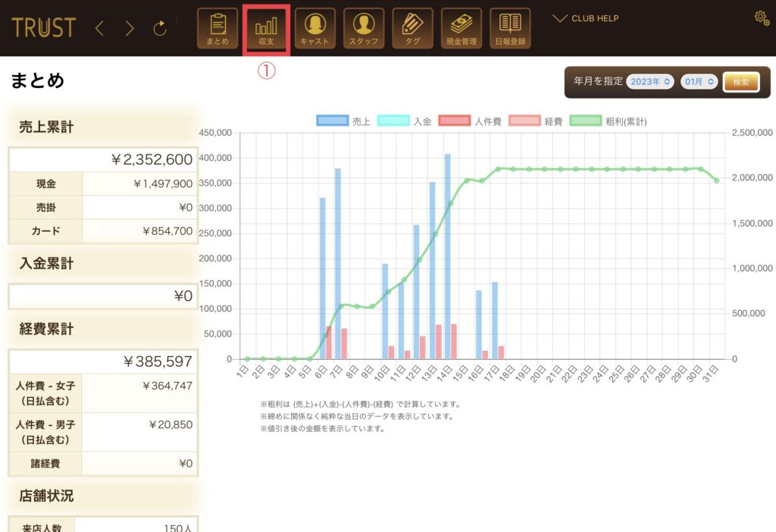The width and height of the screenshot is (776, 532).
Task: Open the 01月 month dropdown
Action: (x=699, y=82)
